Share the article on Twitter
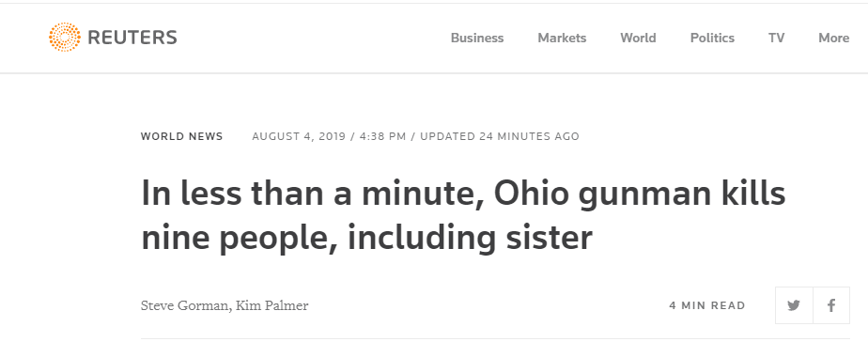 [794, 305]
